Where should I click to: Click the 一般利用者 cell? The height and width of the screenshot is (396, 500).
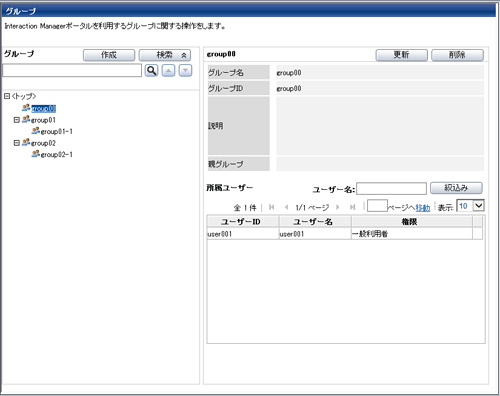pyautogui.click(x=412, y=234)
